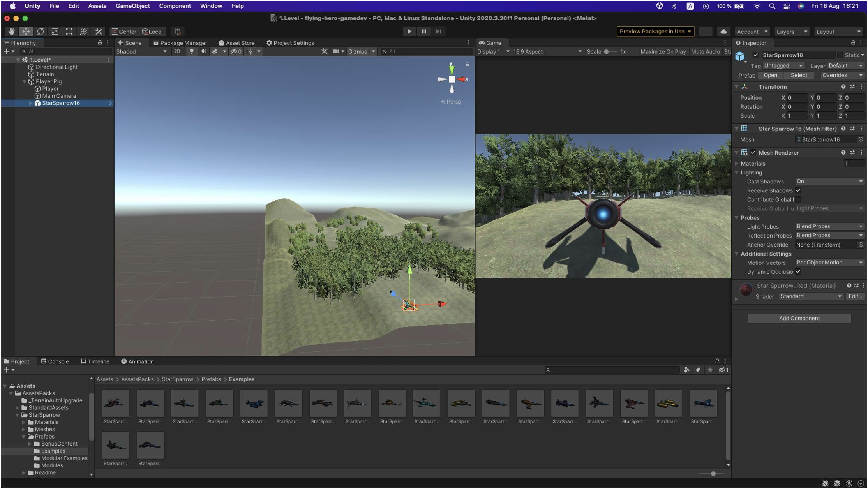Toggle pivot Center mode button
Screen dimensions: 868x490
click(x=124, y=32)
